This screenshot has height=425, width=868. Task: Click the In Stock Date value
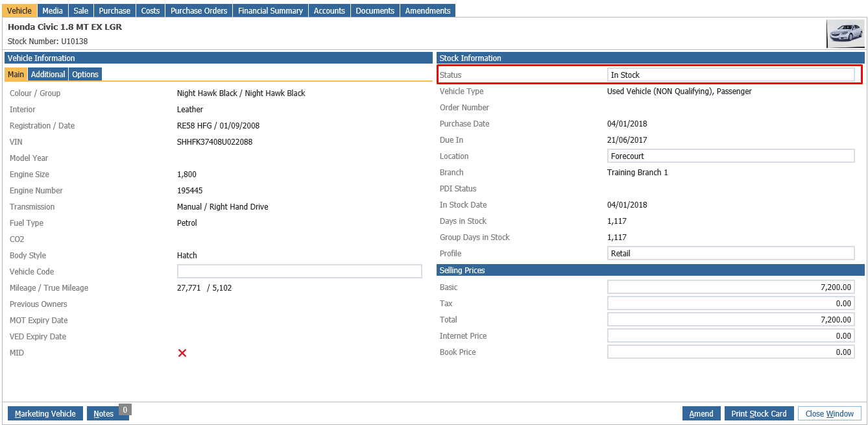(x=627, y=205)
